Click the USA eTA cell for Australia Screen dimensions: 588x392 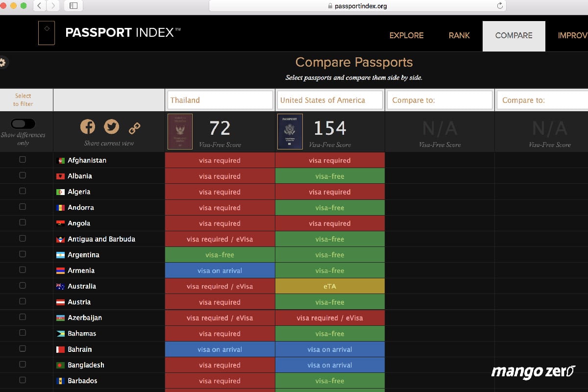tap(330, 286)
